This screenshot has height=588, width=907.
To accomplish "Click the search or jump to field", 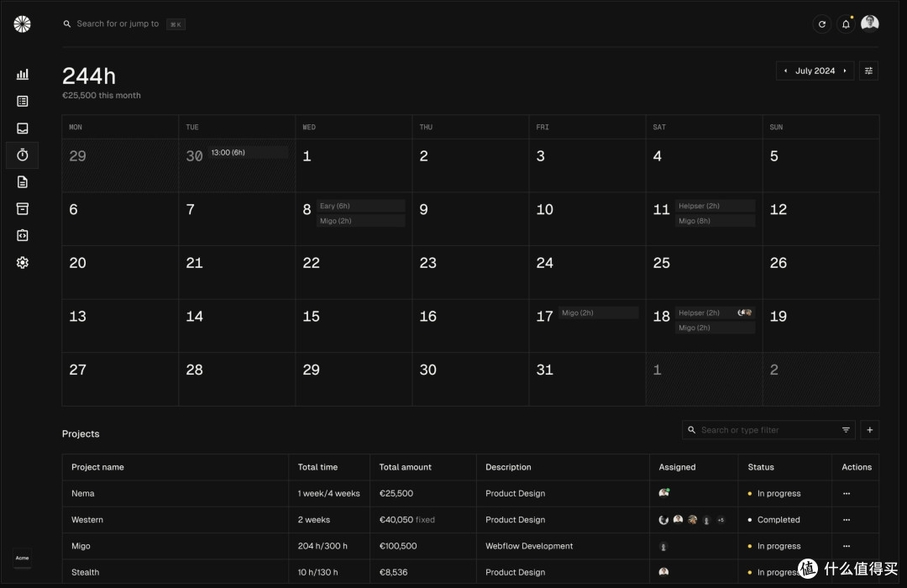I will [118, 24].
